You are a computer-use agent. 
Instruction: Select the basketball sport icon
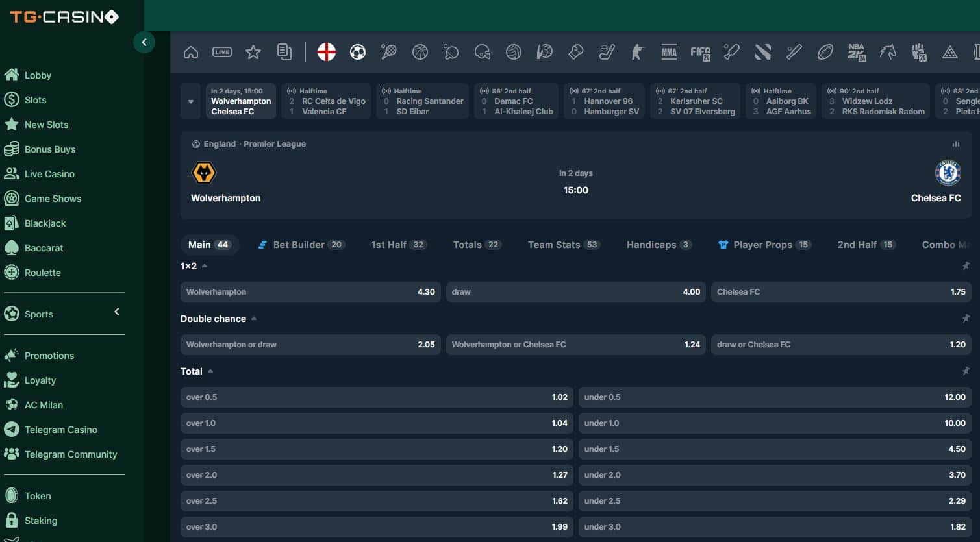point(420,52)
